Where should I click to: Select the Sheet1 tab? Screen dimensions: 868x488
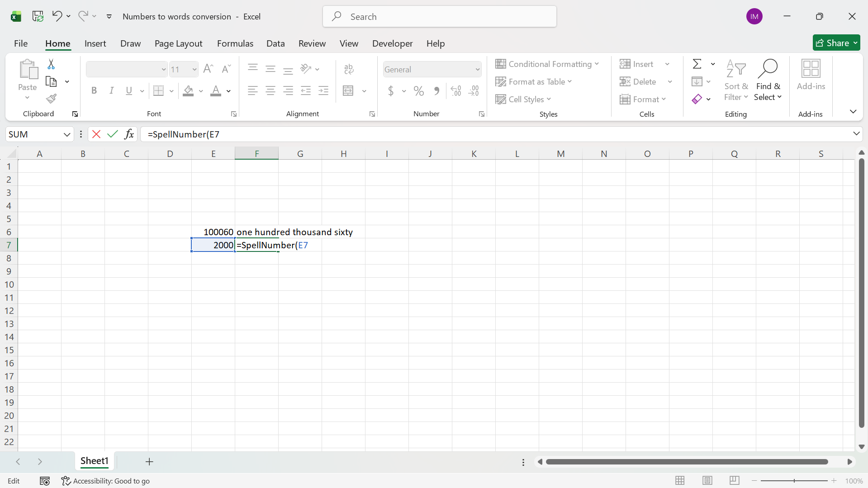pos(95,461)
